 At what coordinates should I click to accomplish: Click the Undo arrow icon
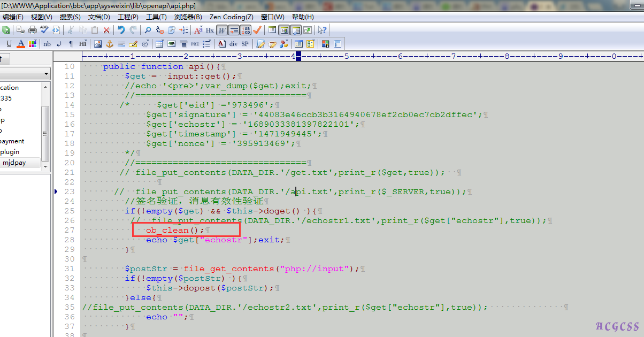pyautogui.click(x=121, y=30)
